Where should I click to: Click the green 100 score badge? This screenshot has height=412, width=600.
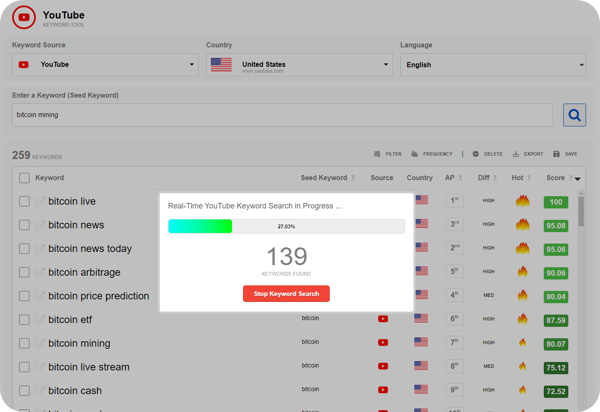556,202
